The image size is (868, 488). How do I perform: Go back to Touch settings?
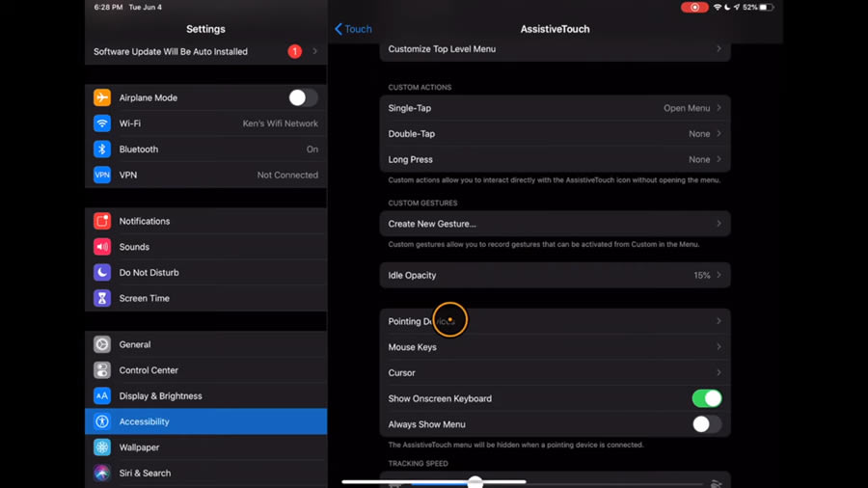(x=353, y=29)
